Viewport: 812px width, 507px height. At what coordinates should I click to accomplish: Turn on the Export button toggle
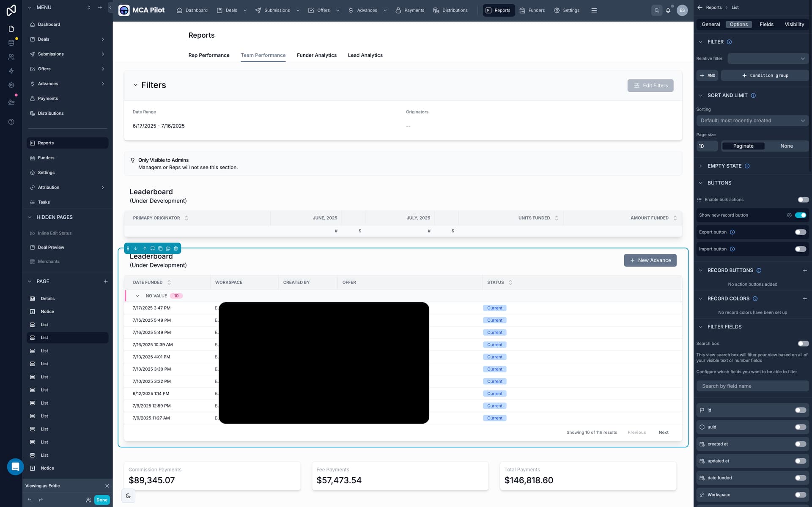click(800, 232)
